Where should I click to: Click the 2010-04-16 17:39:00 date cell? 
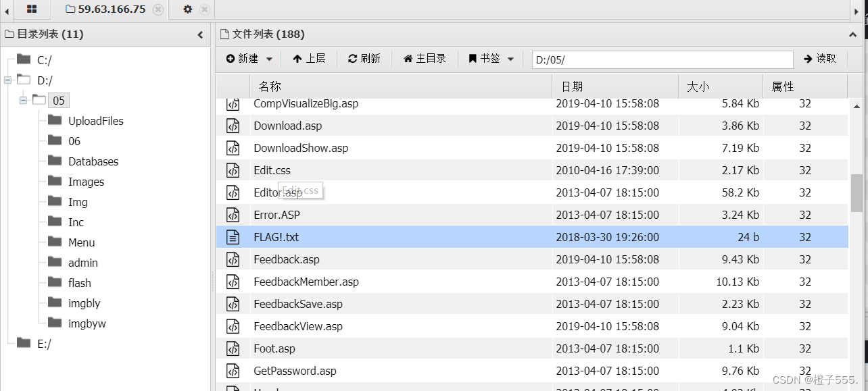click(607, 170)
